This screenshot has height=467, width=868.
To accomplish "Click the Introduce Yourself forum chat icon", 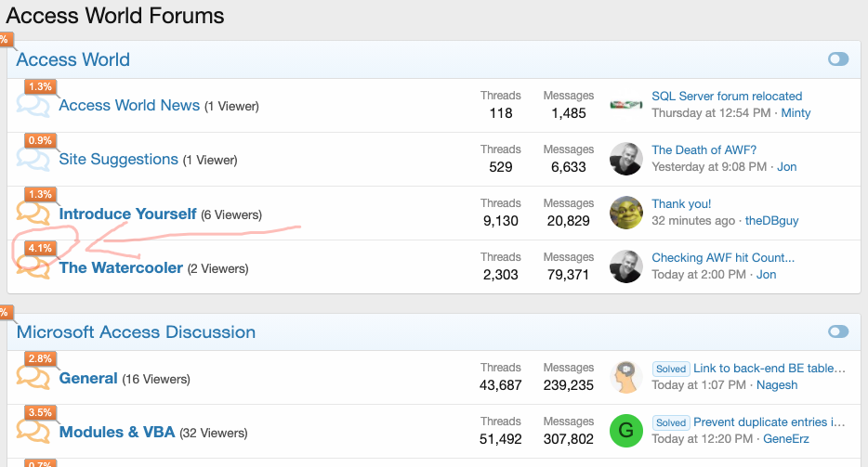I will click(x=33, y=215).
